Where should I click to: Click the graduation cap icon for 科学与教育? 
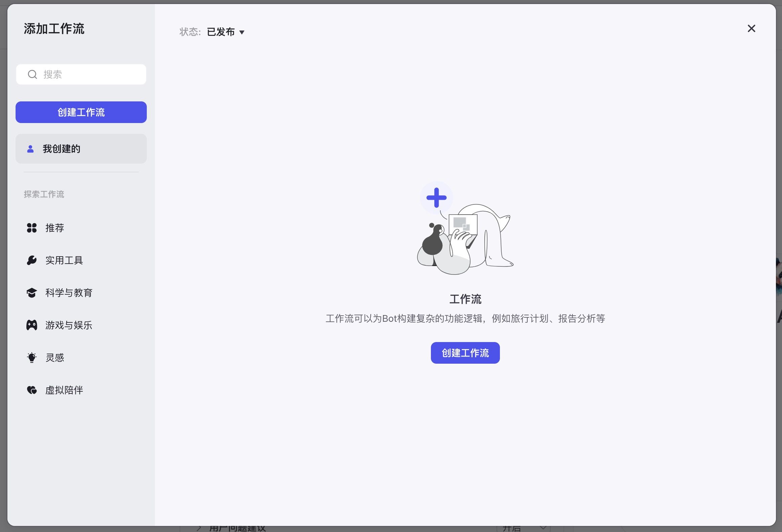(32, 293)
